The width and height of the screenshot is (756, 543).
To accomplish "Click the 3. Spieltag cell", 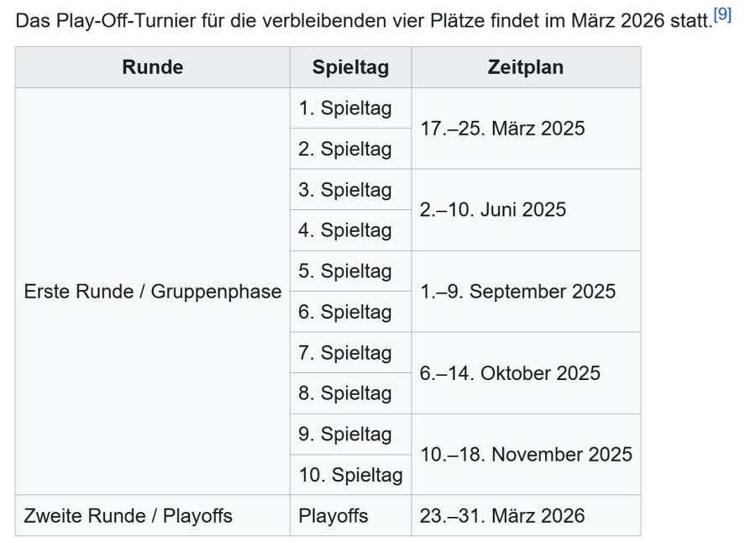I will click(x=345, y=190).
